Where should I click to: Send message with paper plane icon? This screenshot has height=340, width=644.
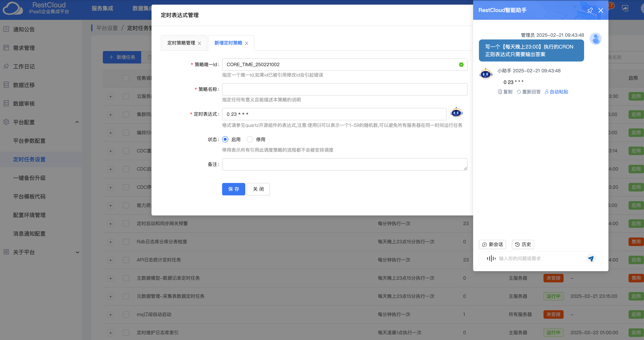591,258
